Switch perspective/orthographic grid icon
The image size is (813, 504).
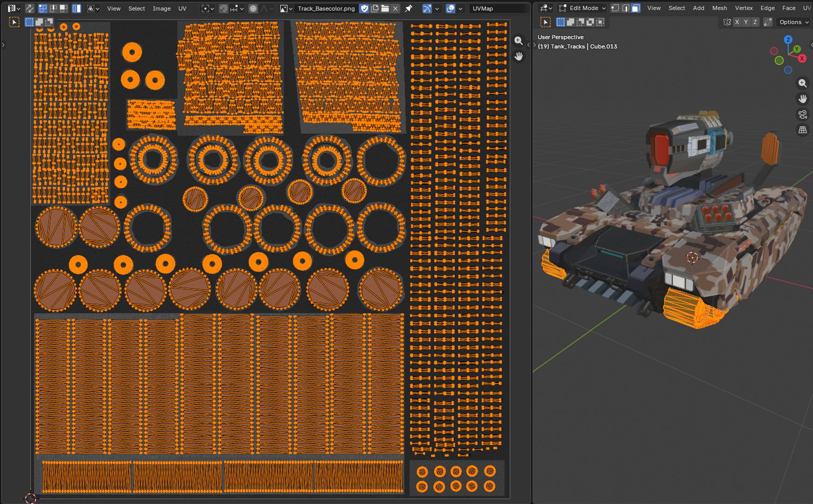click(802, 130)
